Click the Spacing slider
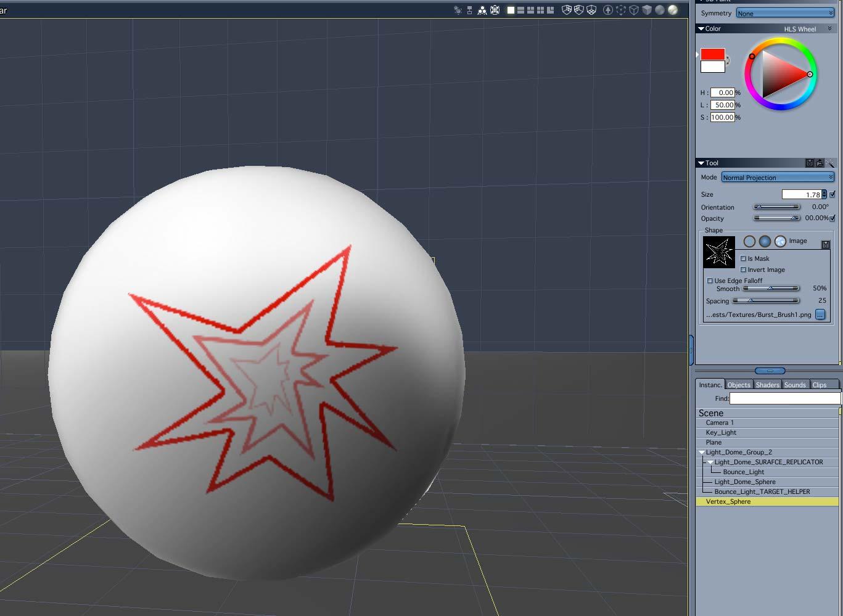 pyautogui.click(x=765, y=301)
